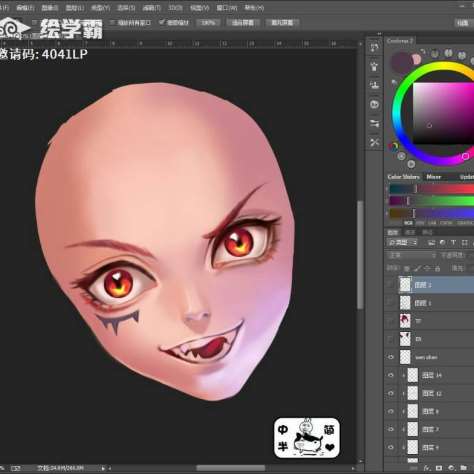Click the large foreground color circle in Coolorus
The height and width of the screenshot is (474, 474).
[401, 62]
